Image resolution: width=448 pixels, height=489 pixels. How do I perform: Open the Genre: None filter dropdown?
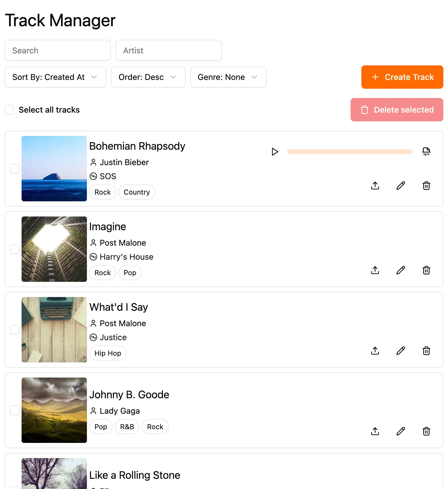coord(228,77)
